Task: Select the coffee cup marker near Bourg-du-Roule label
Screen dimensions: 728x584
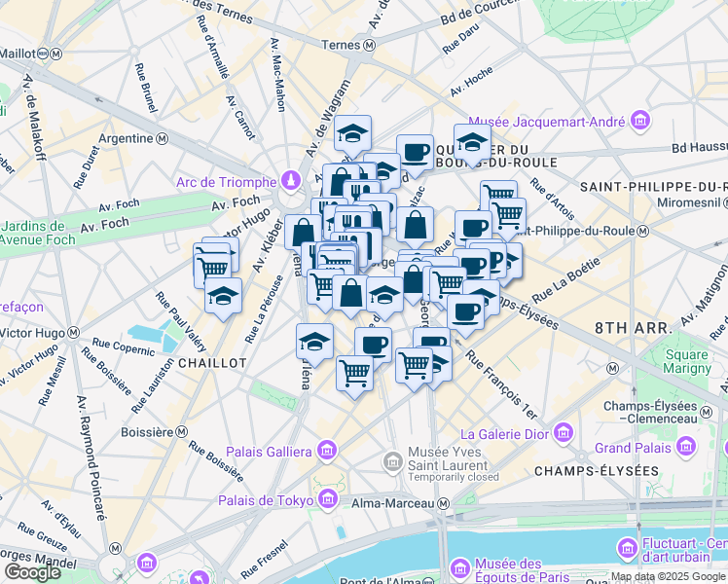Action: pos(415,156)
